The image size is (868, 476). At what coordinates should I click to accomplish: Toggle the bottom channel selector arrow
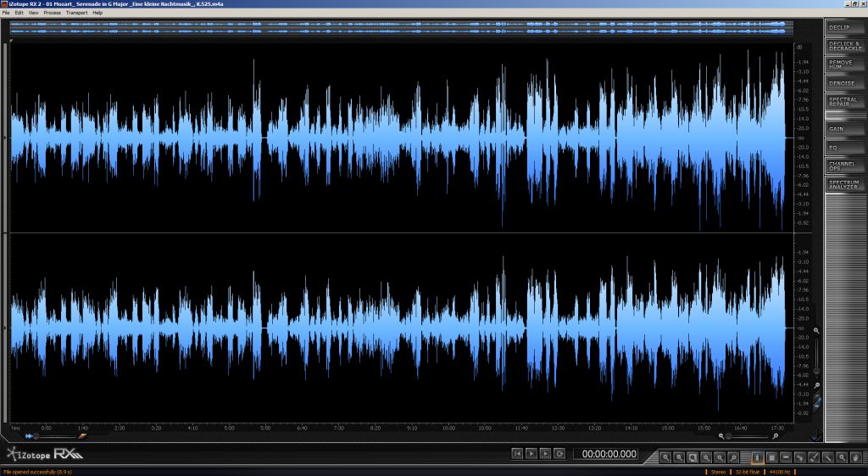(6, 328)
